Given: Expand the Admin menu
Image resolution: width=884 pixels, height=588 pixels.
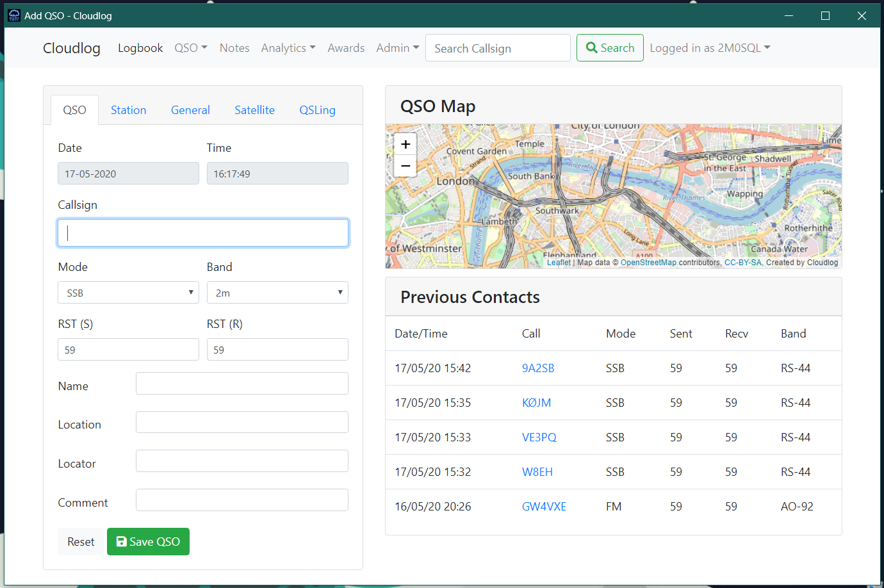Looking at the screenshot, I should tap(398, 48).
